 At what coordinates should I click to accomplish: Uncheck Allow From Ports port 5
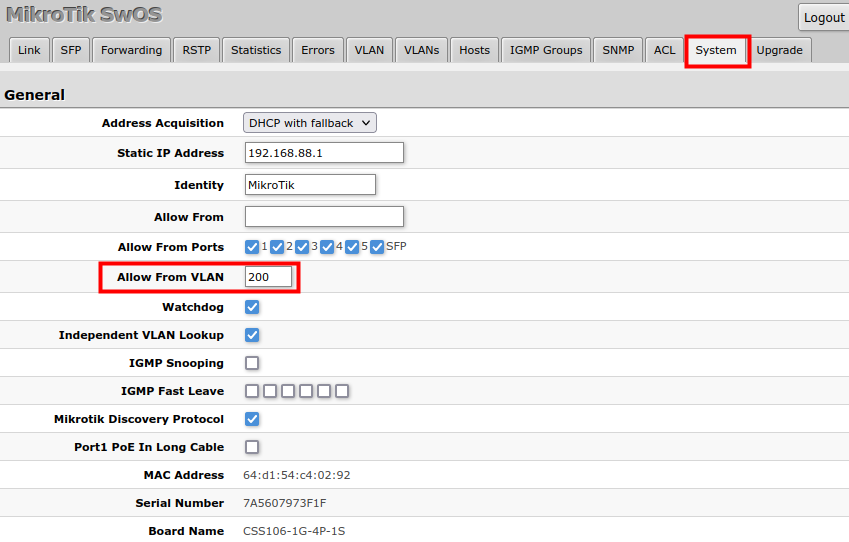(x=352, y=247)
